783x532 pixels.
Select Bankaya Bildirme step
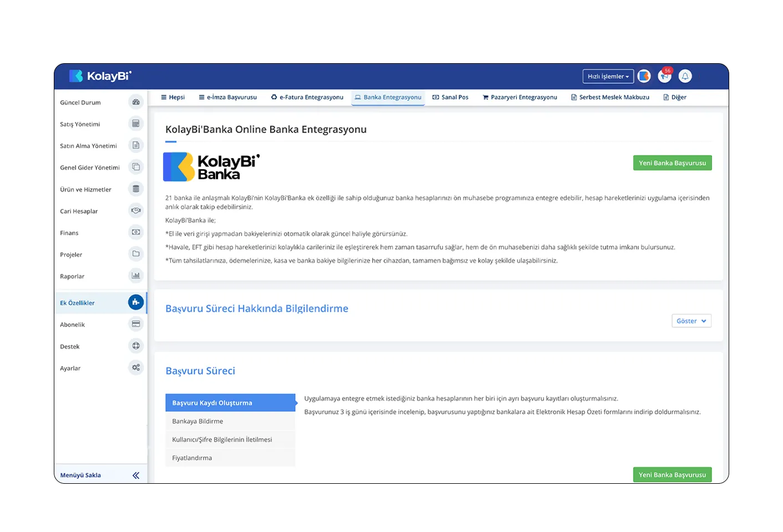(x=230, y=421)
